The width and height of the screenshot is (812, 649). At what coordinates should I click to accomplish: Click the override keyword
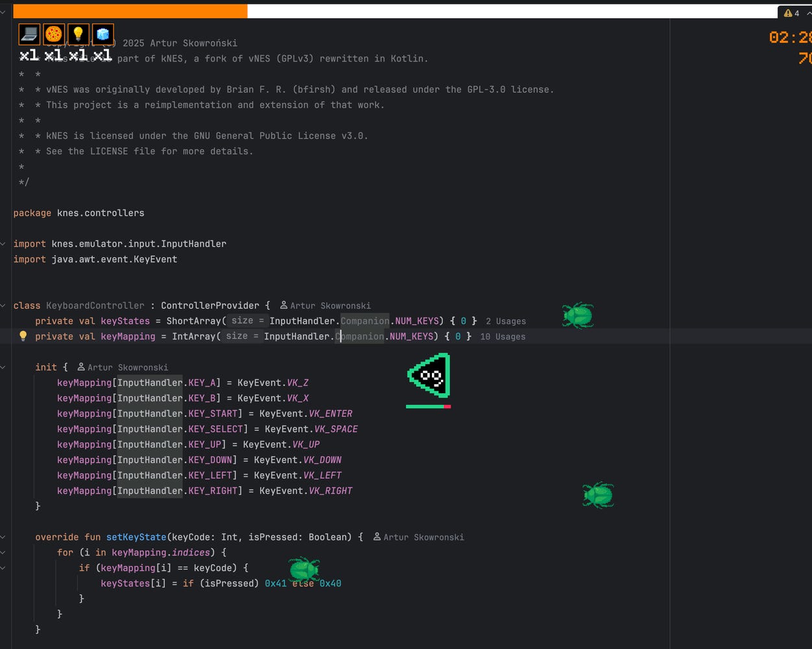57,537
